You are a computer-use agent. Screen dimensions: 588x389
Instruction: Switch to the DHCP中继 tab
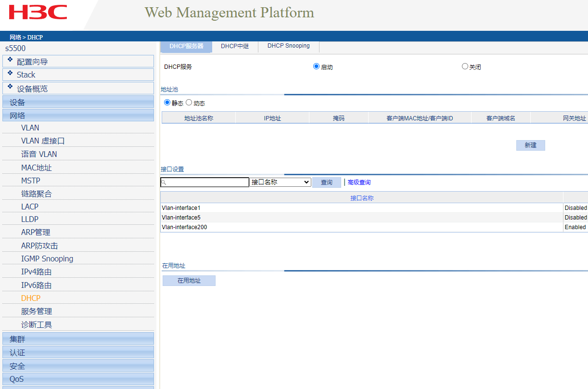[x=235, y=46]
